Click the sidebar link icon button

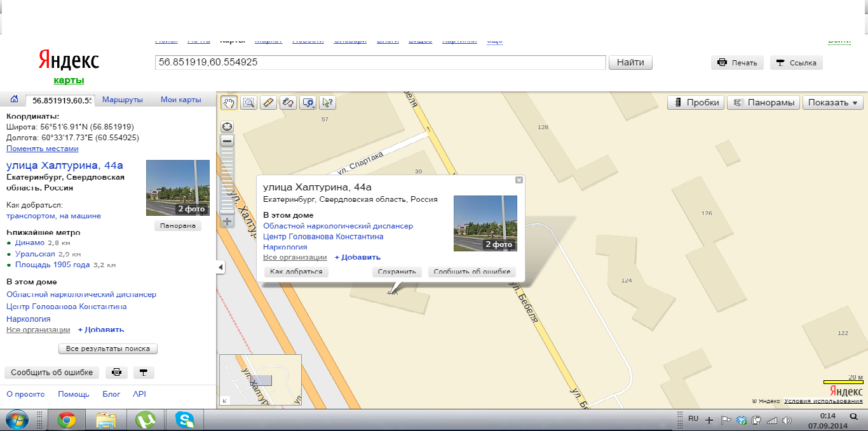144,373
